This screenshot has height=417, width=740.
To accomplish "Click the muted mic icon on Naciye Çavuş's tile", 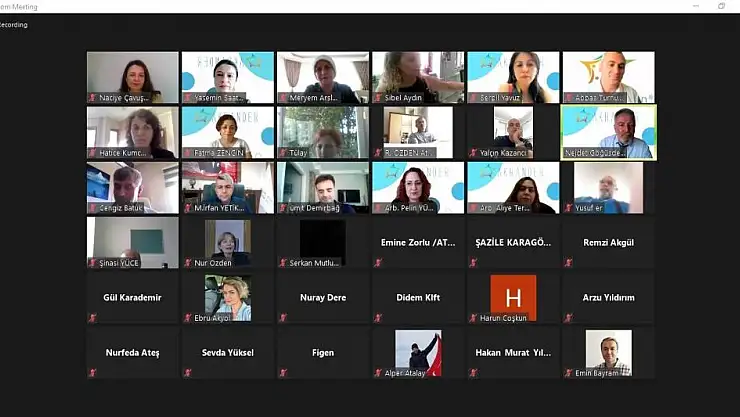I will [92, 98].
